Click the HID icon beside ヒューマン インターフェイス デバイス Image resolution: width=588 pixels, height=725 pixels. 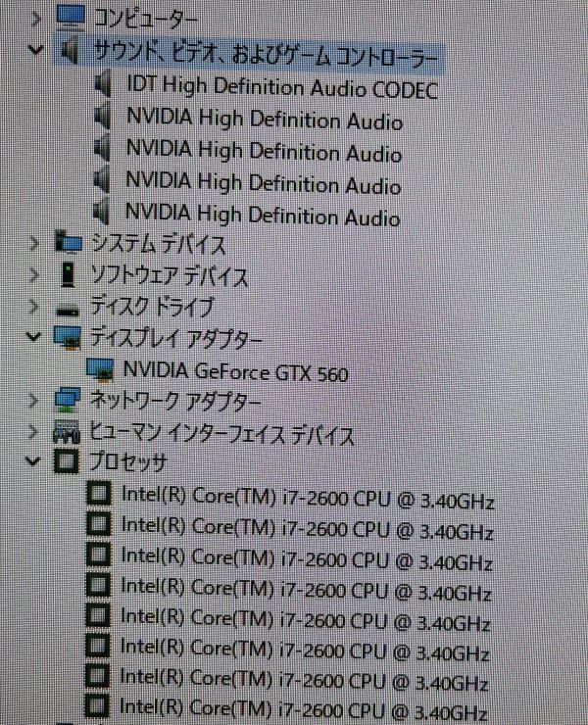(67, 433)
